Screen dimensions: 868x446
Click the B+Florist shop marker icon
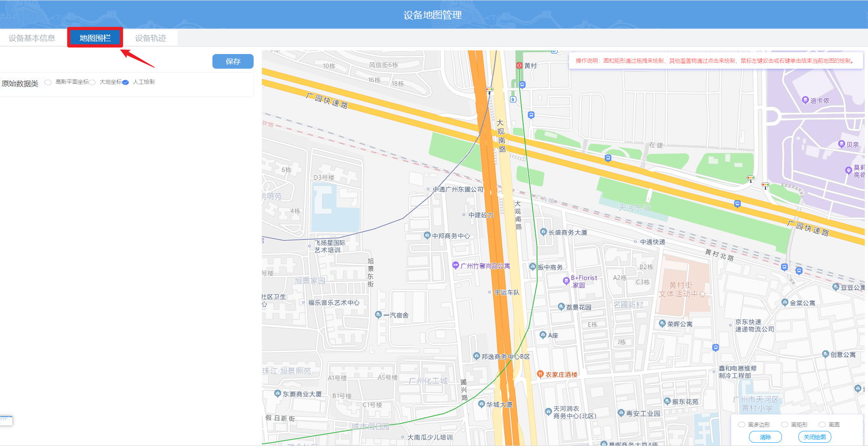pyautogui.click(x=566, y=281)
